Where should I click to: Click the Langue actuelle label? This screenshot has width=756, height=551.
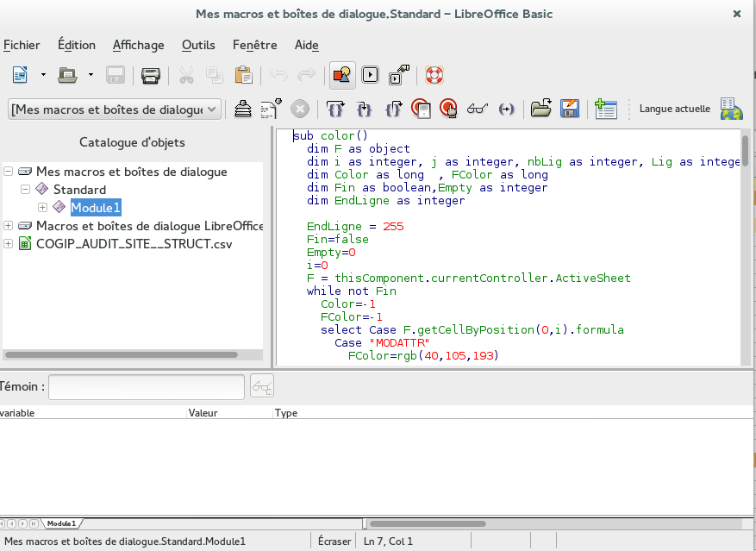(x=674, y=109)
